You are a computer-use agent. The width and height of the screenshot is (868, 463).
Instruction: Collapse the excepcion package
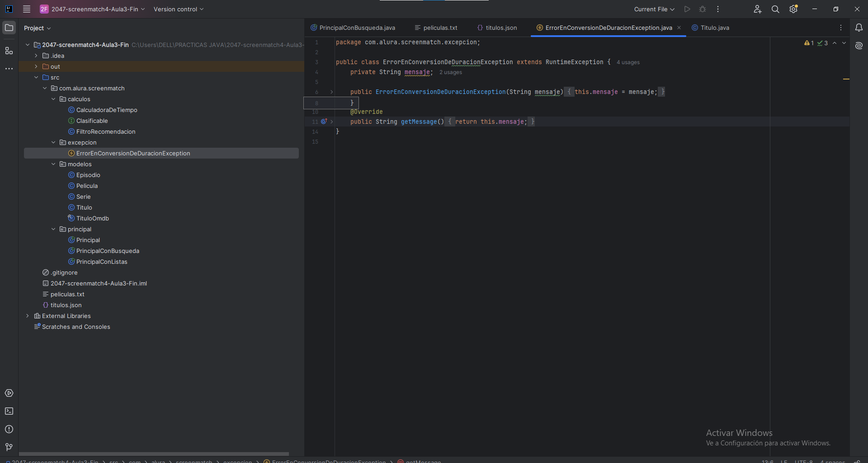point(53,142)
